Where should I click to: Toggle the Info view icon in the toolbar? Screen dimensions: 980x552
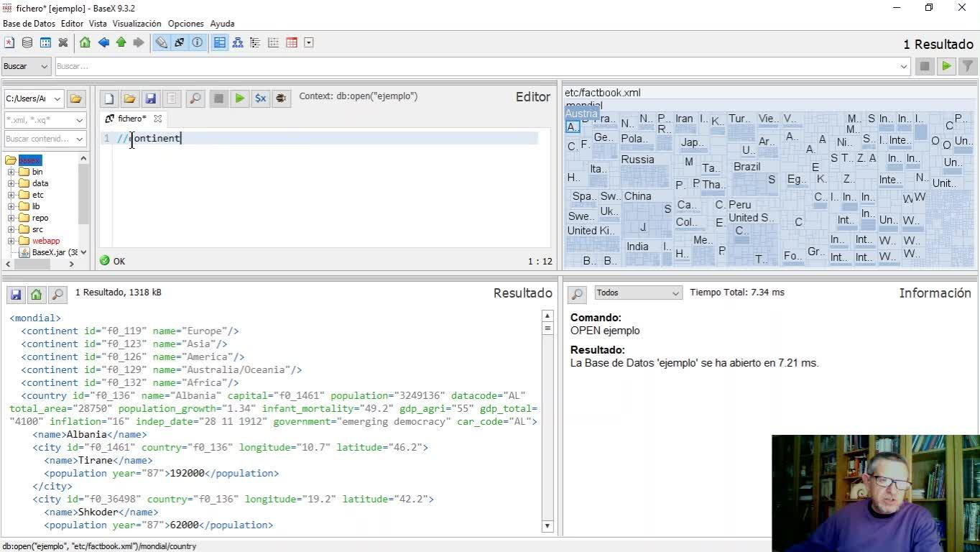[x=198, y=42]
